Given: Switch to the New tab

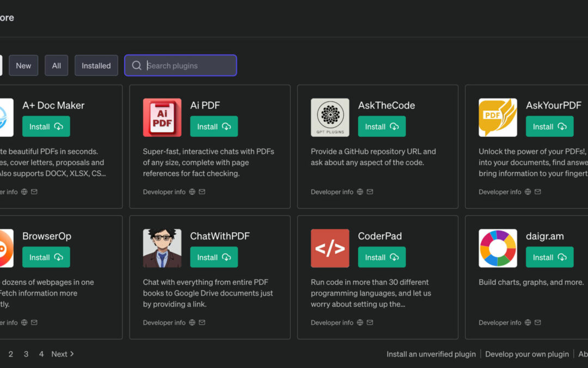Looking at the screenshot, I should click(23, 65).
